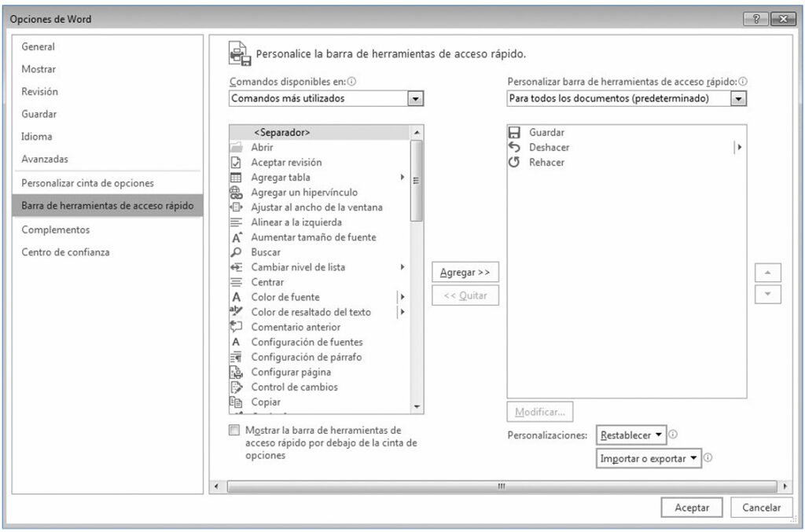The image size is (805, 532).
Task: Click the Aceptar revisión checkmark icon
Action: [236, 163]
